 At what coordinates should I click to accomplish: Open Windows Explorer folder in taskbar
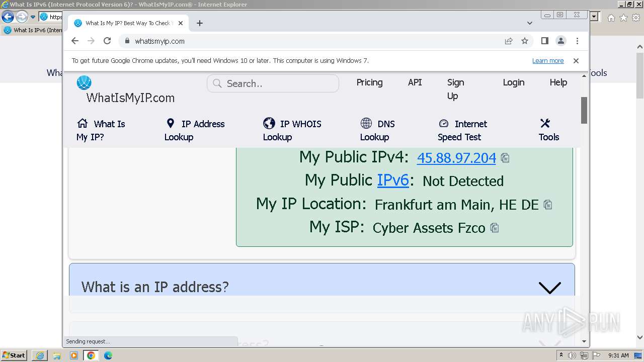[x=57, y=355]
